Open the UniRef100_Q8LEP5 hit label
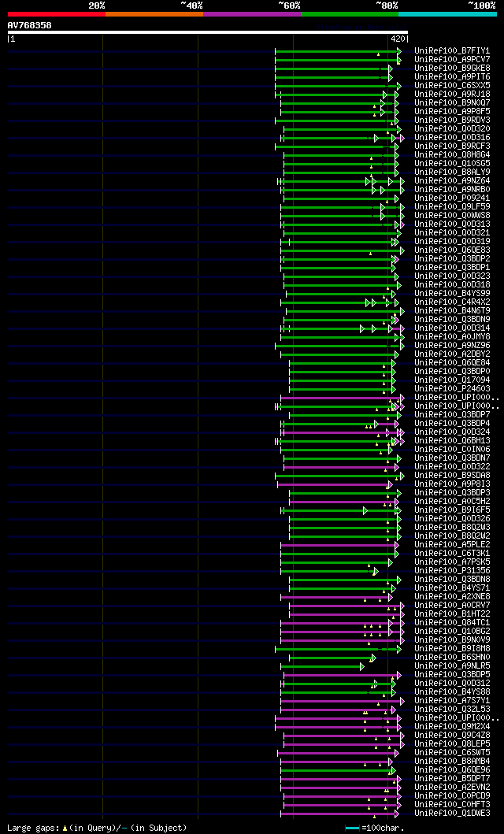 pyautogui.click(x=452, y=744)
